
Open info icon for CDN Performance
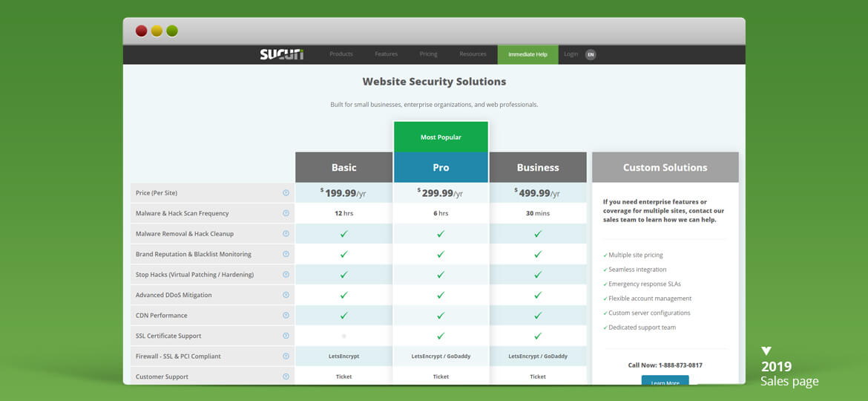286,316
